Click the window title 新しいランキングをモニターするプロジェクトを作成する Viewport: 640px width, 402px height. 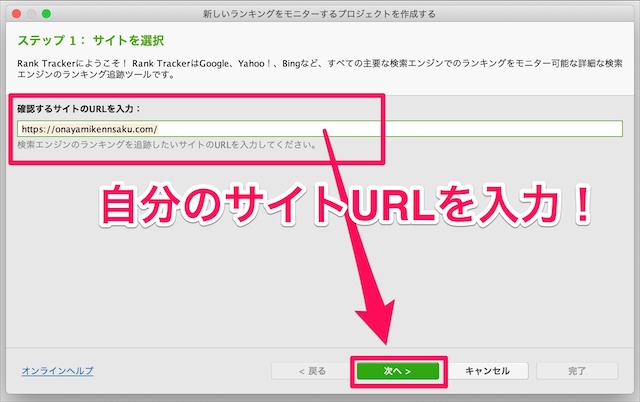320,14
